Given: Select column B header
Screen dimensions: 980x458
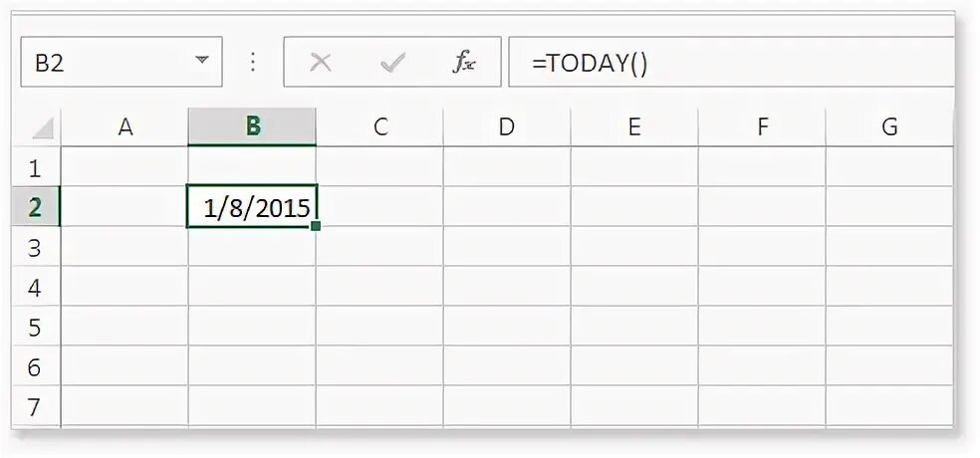Looking at the screenshot, I should click(252, 127).
